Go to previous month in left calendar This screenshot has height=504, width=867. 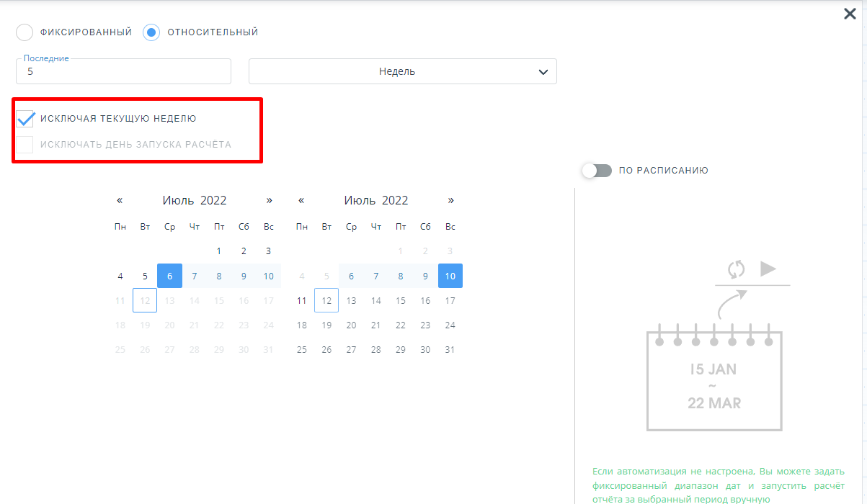[x=120, y=200]
